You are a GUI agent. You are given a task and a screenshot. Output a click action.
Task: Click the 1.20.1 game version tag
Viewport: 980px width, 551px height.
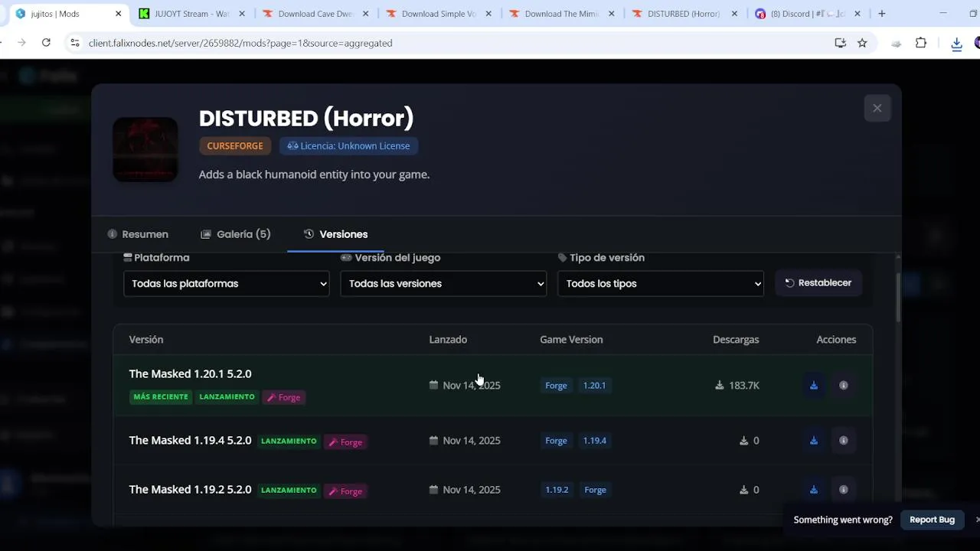coord(594,386)
